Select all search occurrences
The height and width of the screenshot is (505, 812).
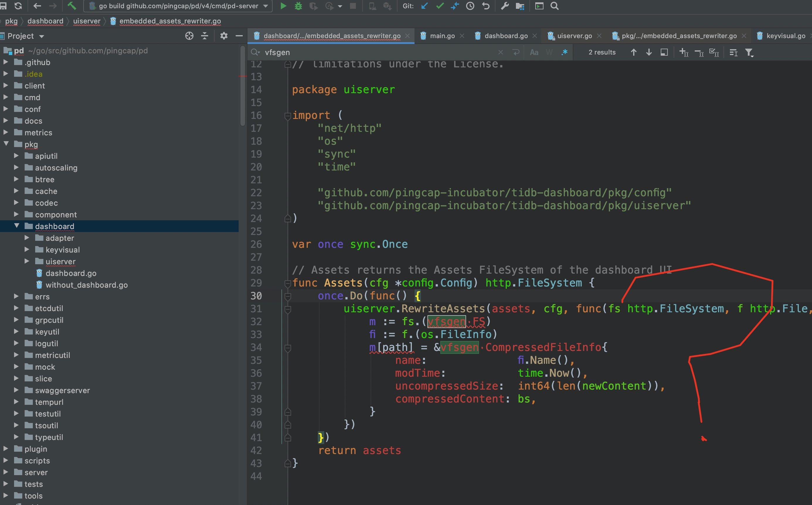(714, 52)
